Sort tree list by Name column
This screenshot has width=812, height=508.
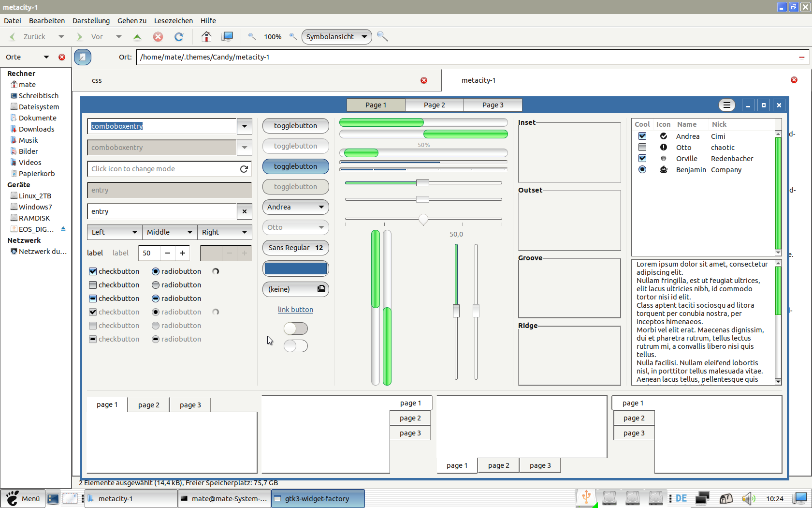[687, 124]
